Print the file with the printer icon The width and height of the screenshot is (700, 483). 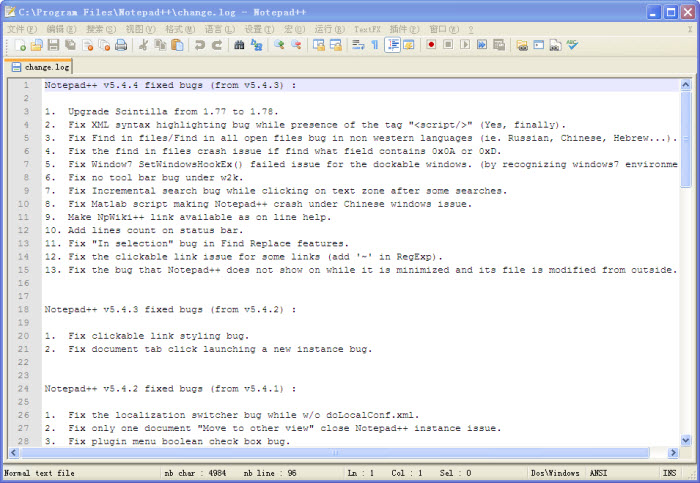tap(121, 45)
